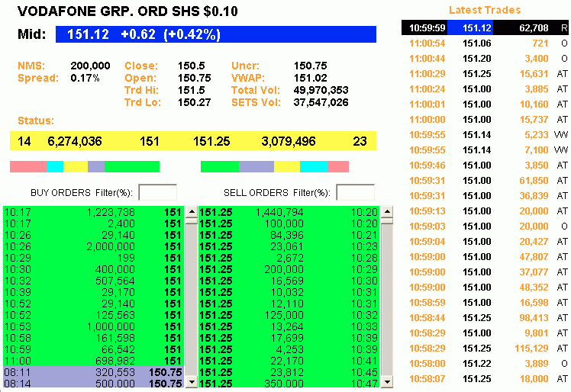Click offer volume 3,079,496 in yellow strip

(x=288, y=141)
